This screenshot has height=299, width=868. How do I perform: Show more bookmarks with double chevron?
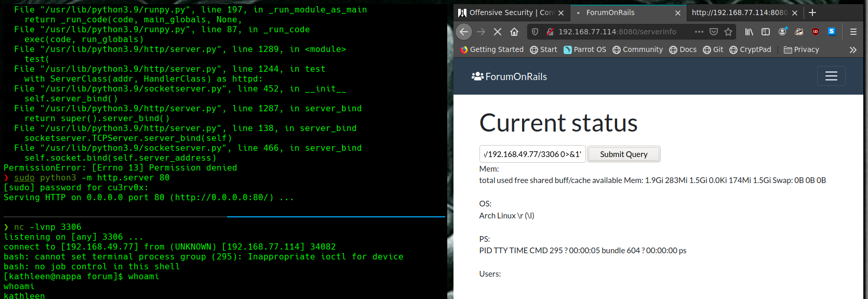pyautogui.click(x=853, y=50)
